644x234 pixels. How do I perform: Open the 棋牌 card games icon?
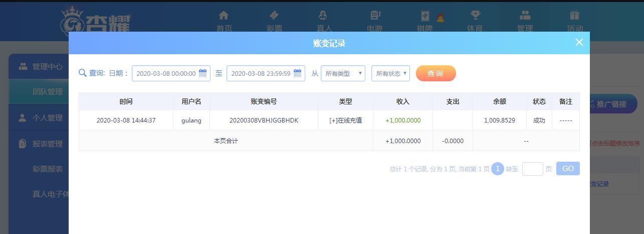point(425,16)
